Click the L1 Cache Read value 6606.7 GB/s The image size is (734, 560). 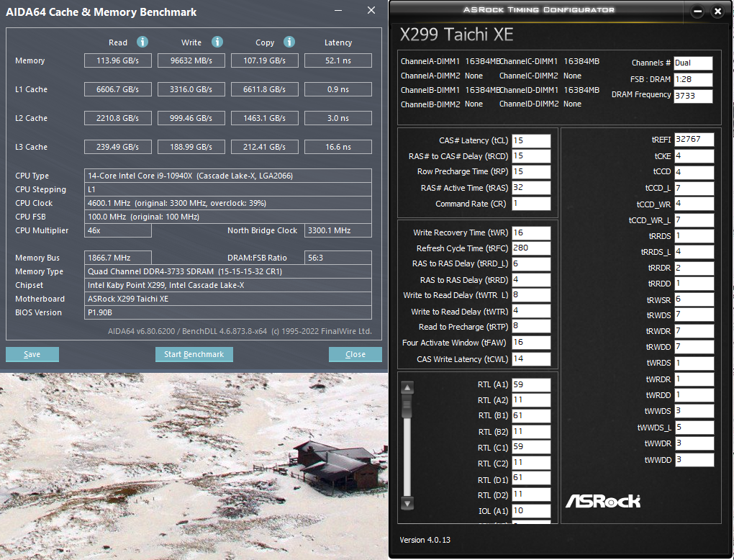click(118, 89)
